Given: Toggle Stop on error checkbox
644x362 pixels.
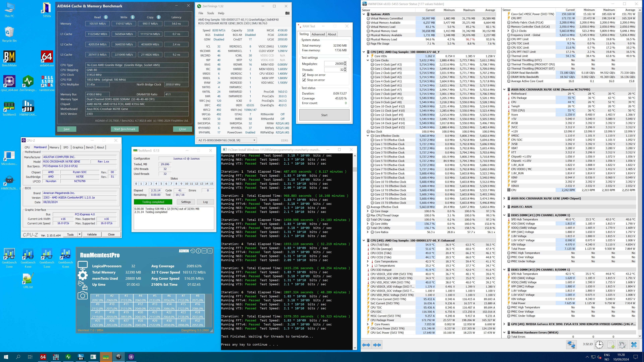Looking at the screenshot, I should point(304,80).
